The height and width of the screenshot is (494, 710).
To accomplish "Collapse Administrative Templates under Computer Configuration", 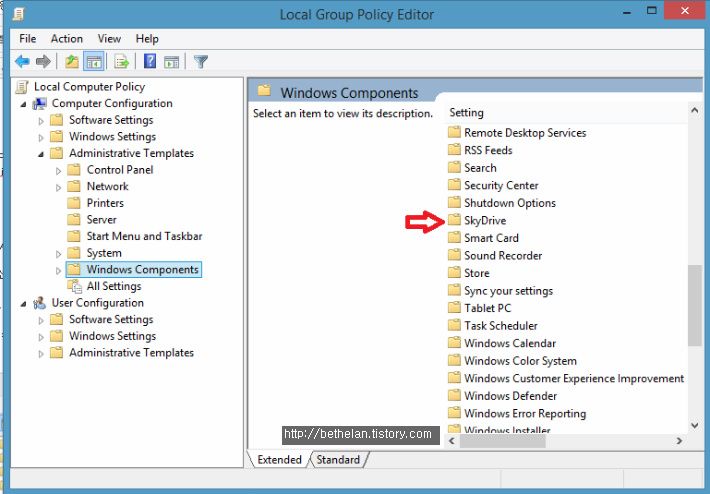I will pos(41,154).
